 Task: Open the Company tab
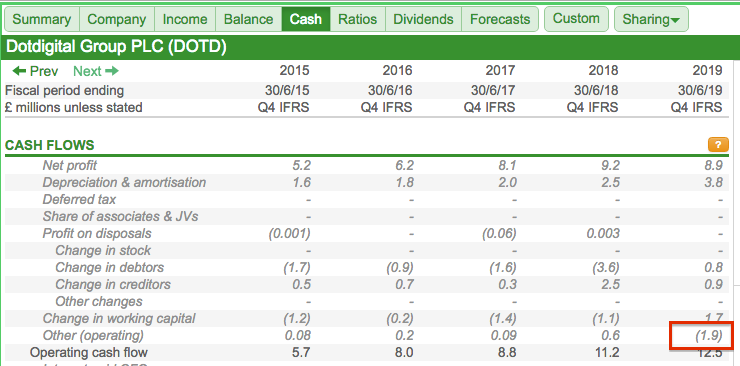click(x=117, y=19)
